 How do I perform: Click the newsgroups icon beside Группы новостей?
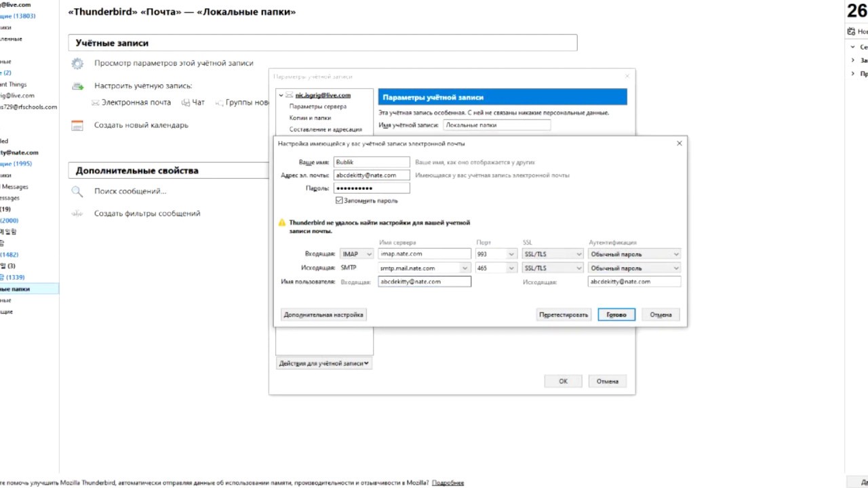coord(220,102)
